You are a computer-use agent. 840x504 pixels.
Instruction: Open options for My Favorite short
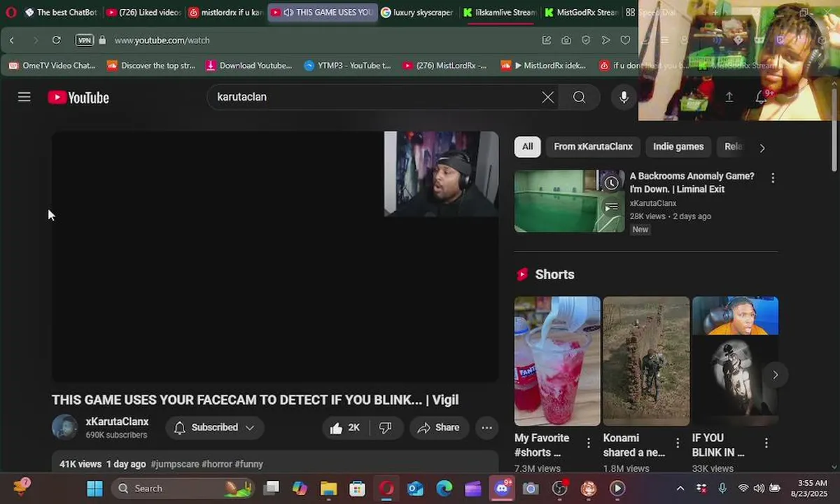588,443
